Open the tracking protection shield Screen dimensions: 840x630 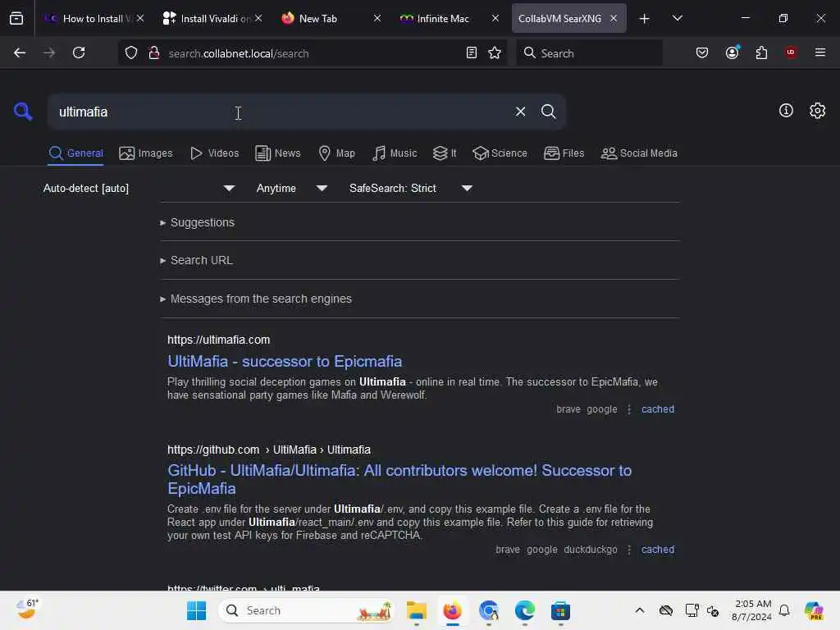131,52
